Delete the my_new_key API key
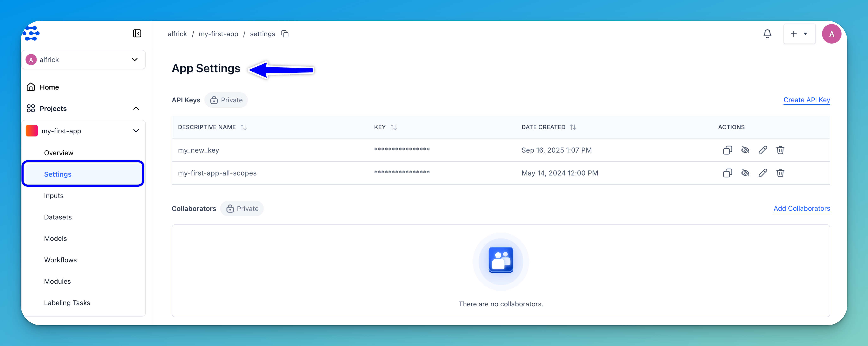Viewport: 868px width, 346px height. point(780,150)
